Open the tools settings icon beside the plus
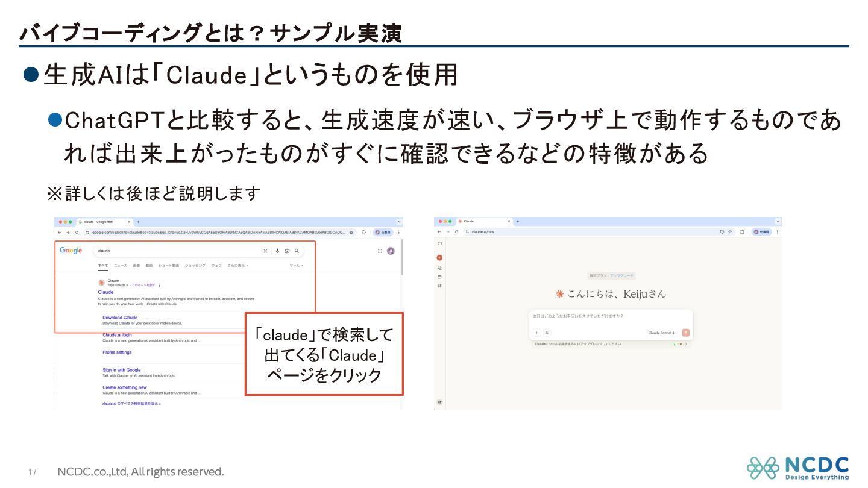Viewport: 868px width, 488px height. [x=547, y=333]
